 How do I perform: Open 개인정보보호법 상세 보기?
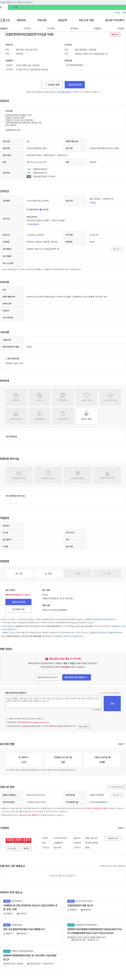48,677
